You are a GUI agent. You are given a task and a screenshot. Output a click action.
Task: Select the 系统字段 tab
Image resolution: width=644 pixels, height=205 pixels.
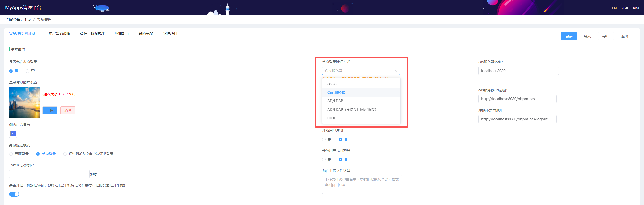click(x=146, y=33)
